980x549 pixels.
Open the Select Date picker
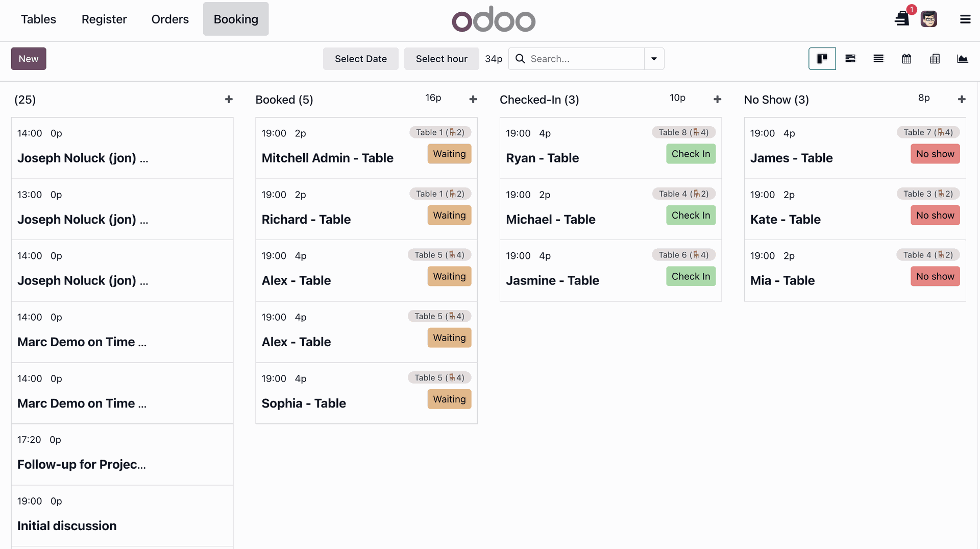click(x=360, y=59)
